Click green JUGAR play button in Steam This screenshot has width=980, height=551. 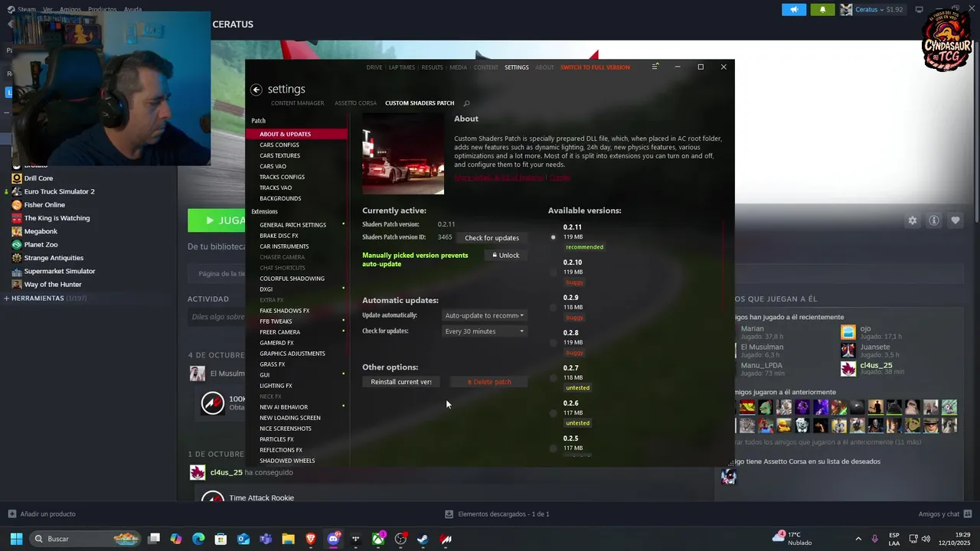coord(217,220)
